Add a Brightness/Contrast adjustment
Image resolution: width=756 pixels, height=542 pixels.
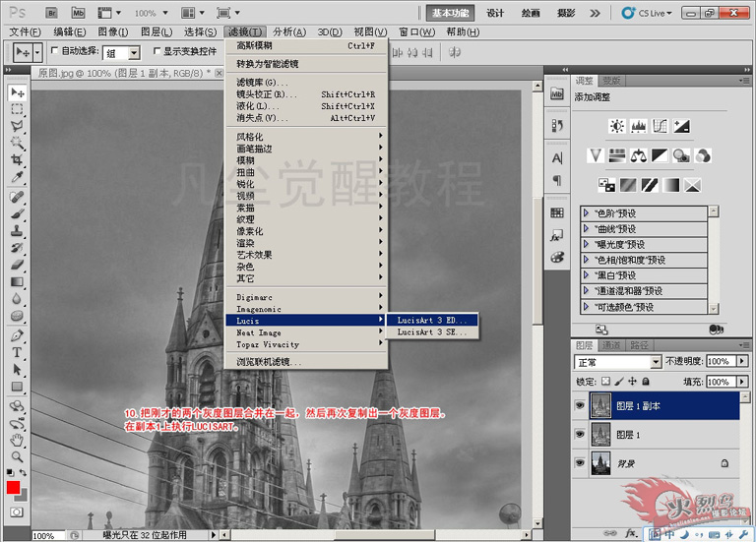(x=616, y=126)
